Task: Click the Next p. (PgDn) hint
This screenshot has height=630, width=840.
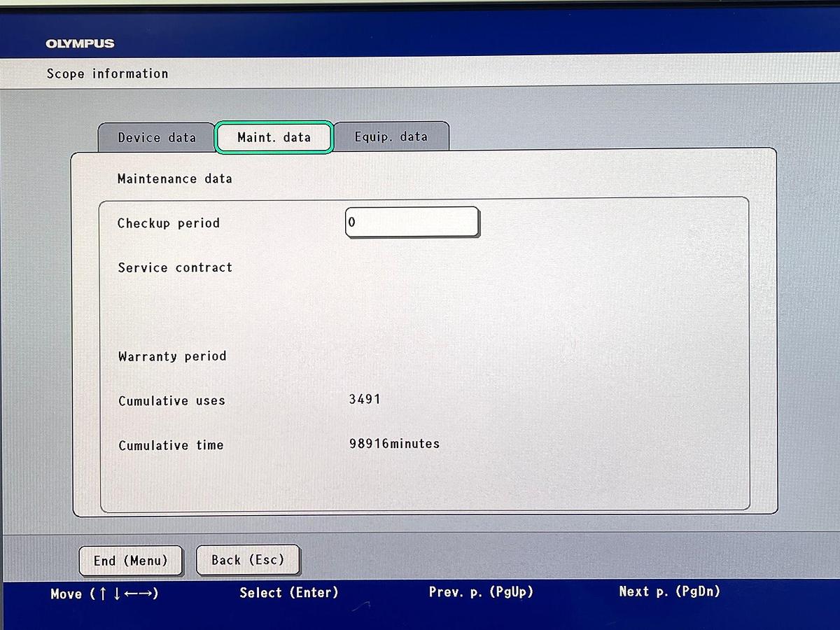Action: 669,591
